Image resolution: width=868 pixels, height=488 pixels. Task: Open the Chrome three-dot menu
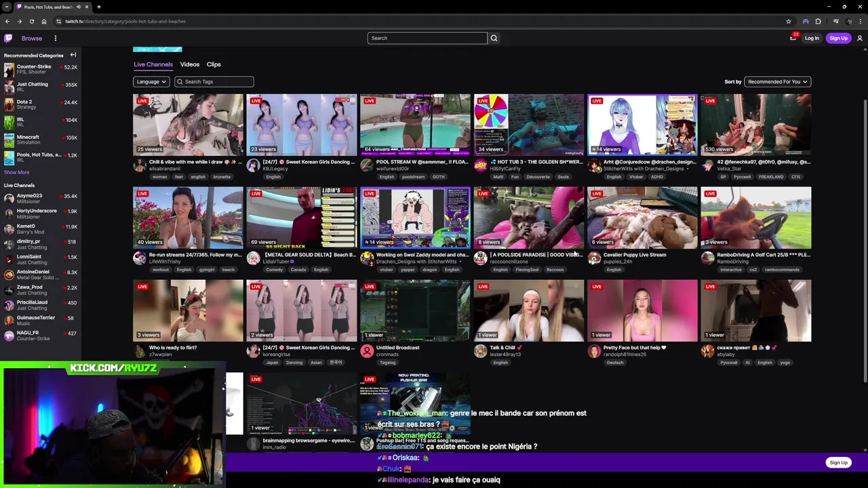[861, 21]
